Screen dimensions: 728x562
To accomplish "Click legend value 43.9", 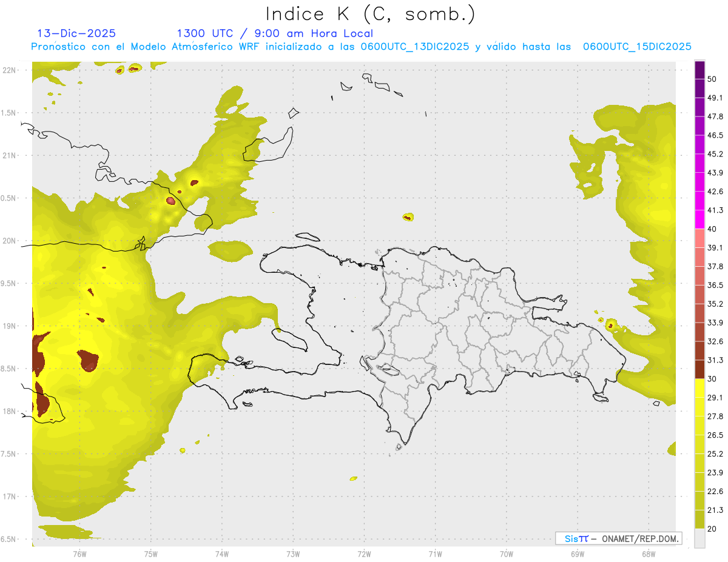I will click(x=715, y=173).
